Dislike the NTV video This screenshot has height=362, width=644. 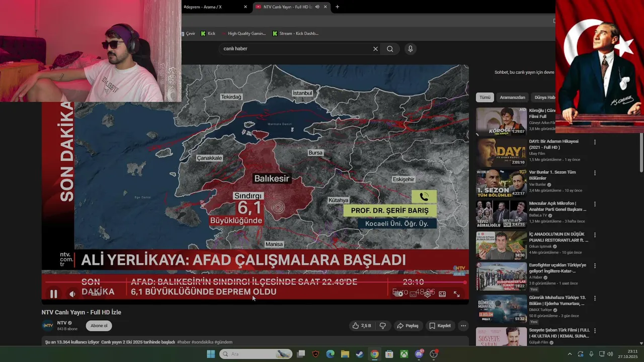click(x=382, y=326)
